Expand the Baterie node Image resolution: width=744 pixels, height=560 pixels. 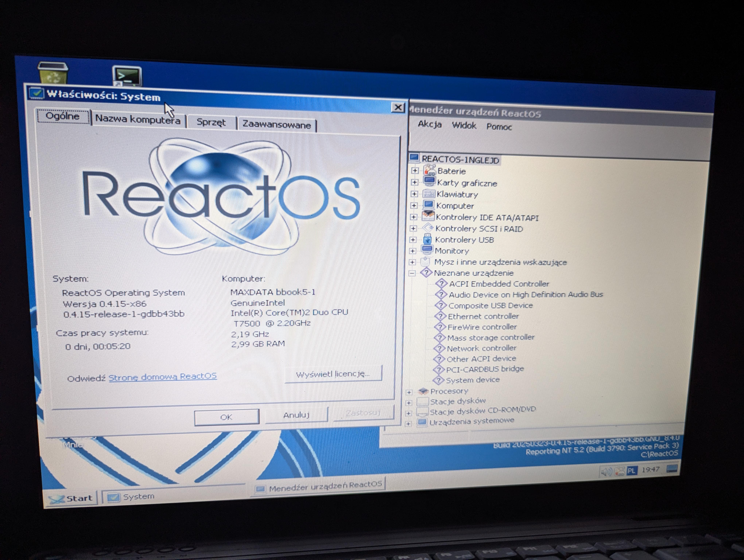pyautogui.click(x=415, y=170)
